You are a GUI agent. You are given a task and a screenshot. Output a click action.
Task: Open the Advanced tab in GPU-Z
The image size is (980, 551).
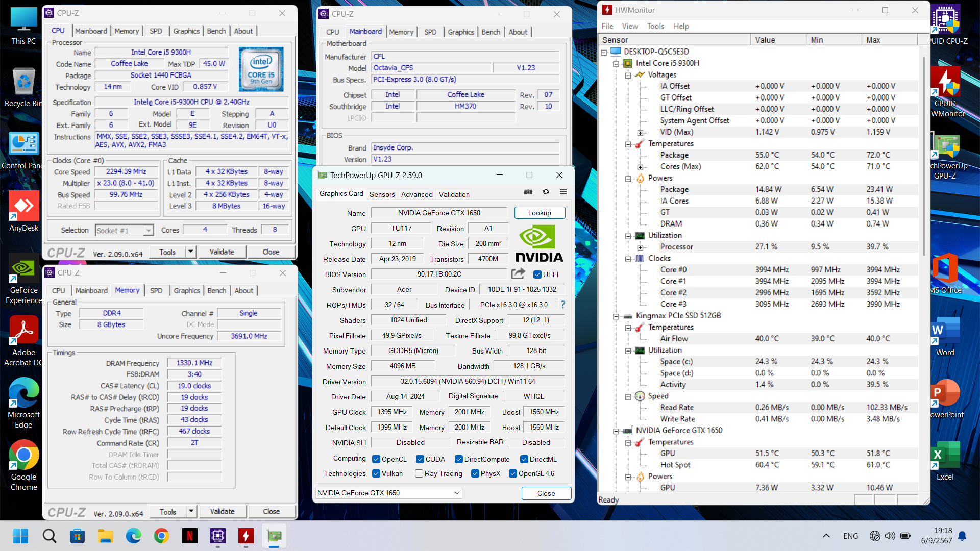click(416, 194)
